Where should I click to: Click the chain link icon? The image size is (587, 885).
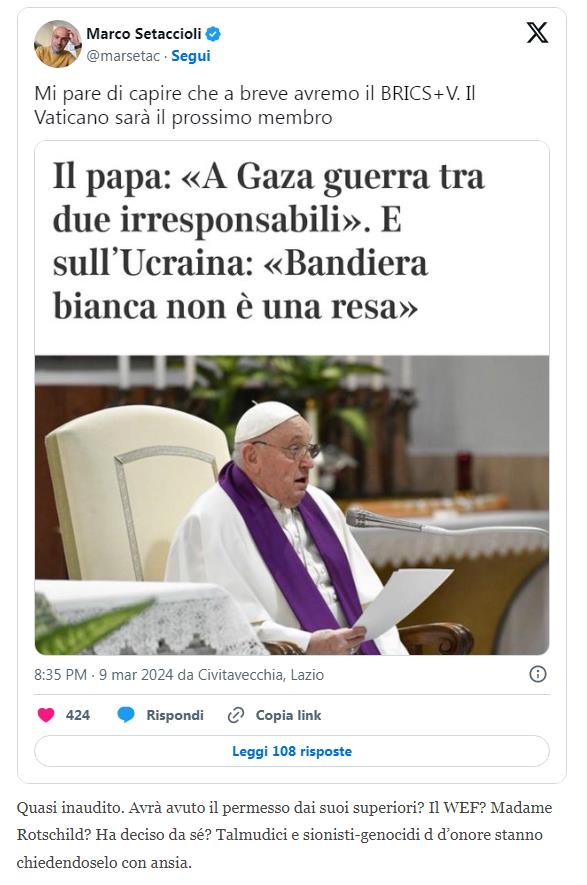(235, 715)
